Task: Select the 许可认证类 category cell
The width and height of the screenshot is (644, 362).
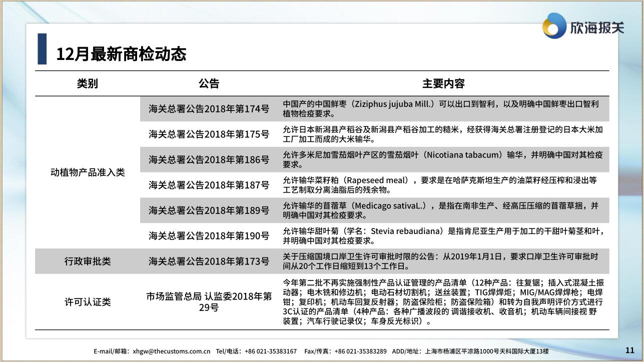Action: 87,301
